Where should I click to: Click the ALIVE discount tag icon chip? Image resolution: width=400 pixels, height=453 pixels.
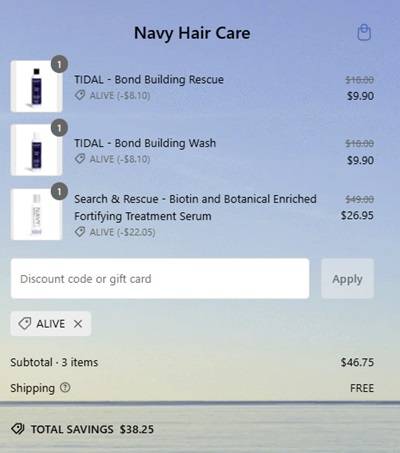[x=51, y=324]
